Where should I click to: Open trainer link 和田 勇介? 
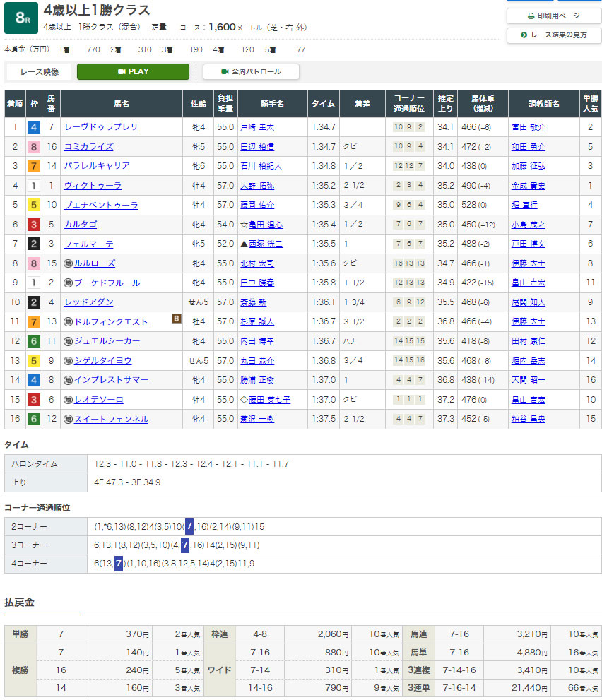click(528, 147)
